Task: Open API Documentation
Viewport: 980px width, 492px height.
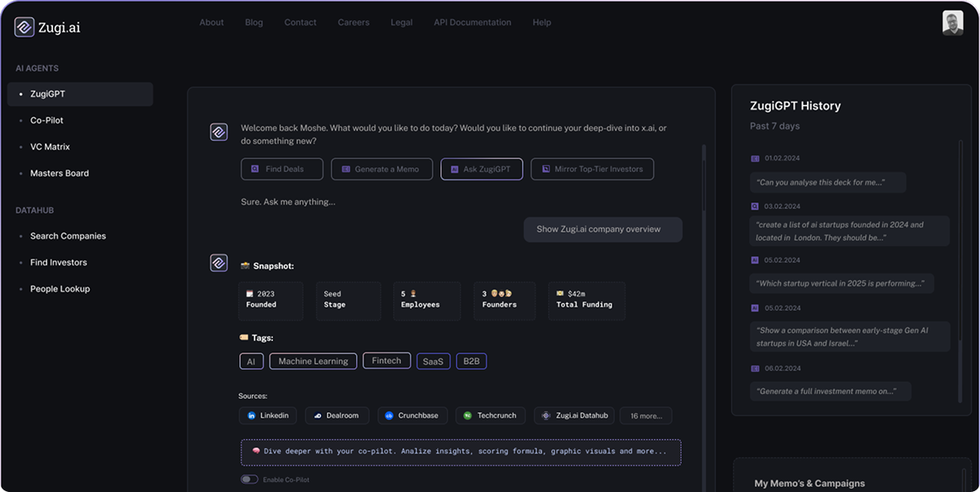Action: pyautogui.click(x=473, y=23)
